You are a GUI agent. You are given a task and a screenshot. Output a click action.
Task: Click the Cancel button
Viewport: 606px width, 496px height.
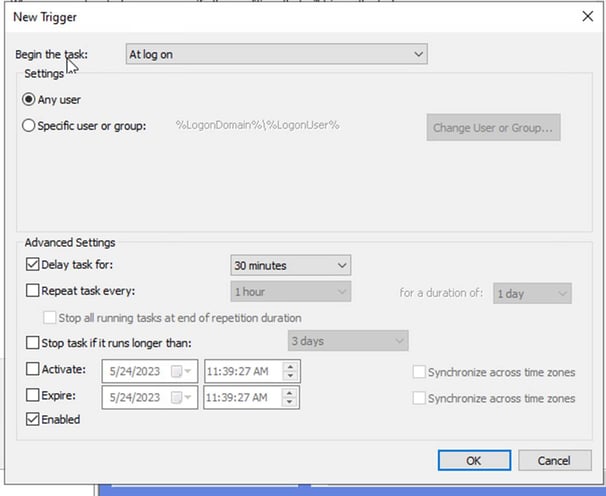pyautogui.click(x=555, y=460)
